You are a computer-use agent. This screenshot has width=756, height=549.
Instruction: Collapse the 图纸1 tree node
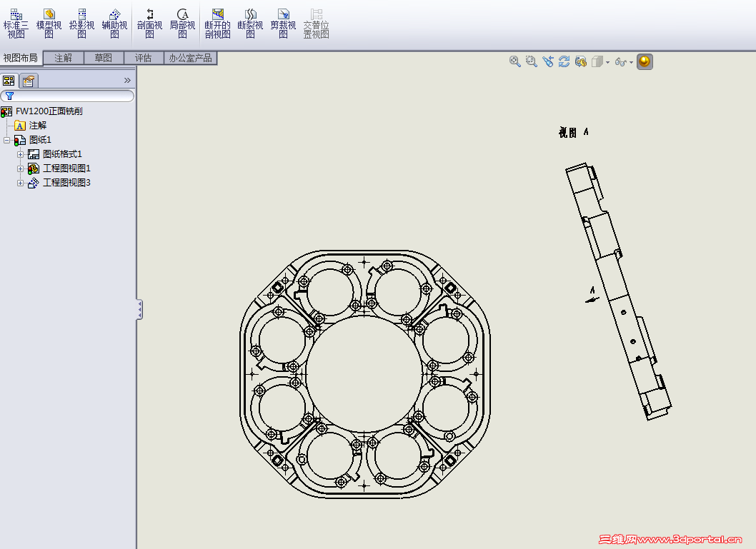click(x=6, y=140)
